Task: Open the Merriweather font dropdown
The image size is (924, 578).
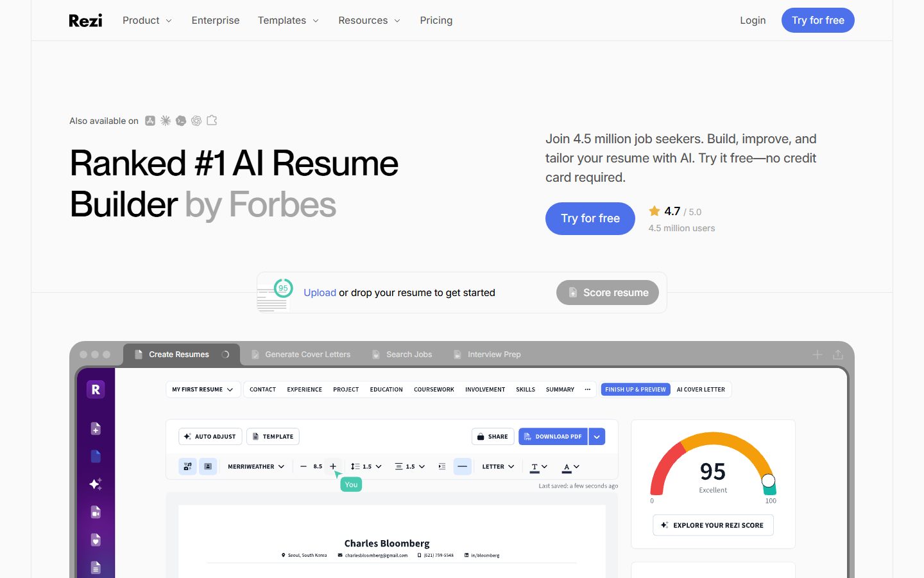Action: 256,467
